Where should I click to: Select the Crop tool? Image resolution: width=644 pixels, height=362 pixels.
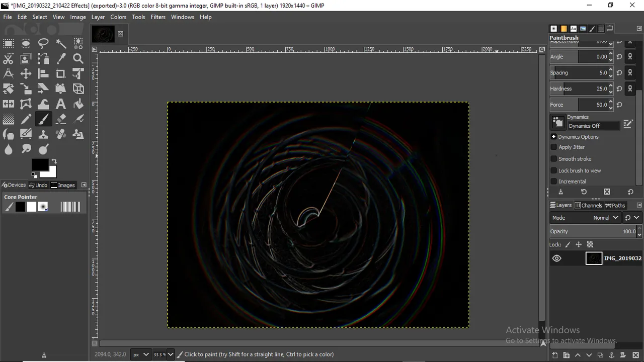61,73
